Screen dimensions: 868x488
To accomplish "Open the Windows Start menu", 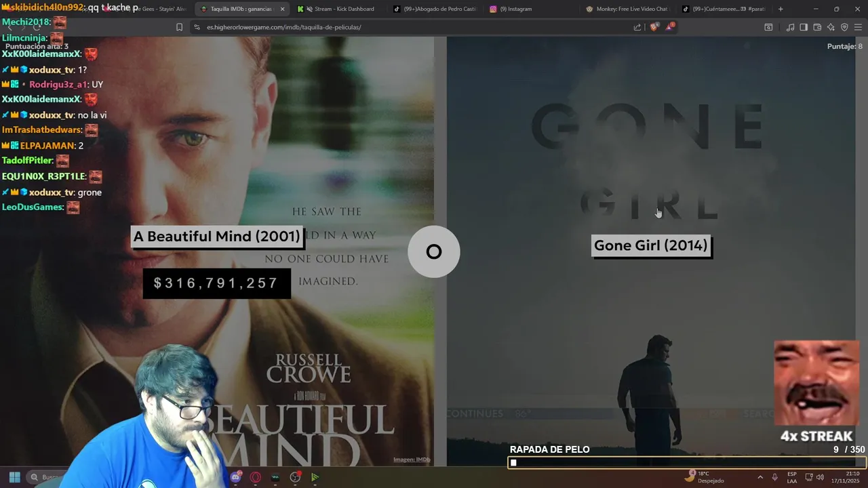I will pos(14,477).
